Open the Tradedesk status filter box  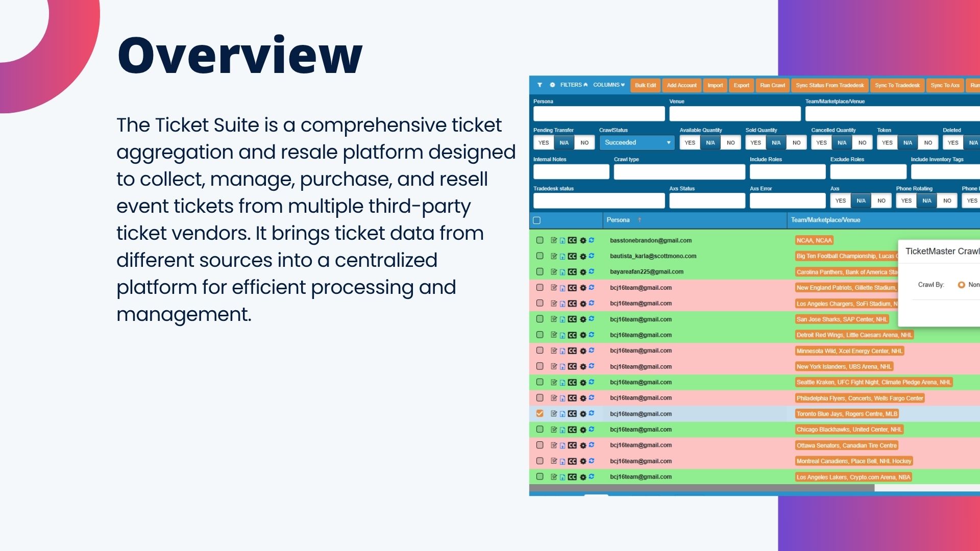coord(599,201)
